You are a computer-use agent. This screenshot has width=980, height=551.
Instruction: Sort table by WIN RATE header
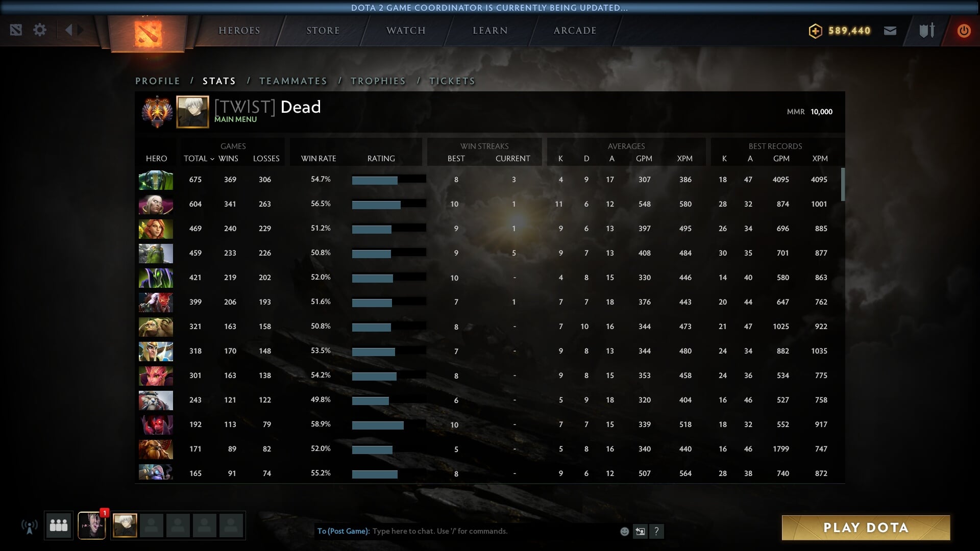pyautogui.click(x=318, y=159)
